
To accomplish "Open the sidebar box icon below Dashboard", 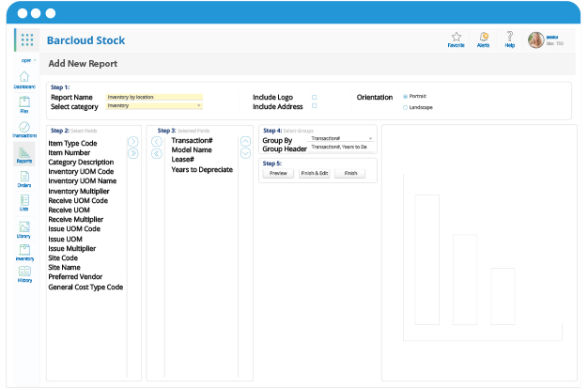I will pyautogui.click(x=24, y=101).
